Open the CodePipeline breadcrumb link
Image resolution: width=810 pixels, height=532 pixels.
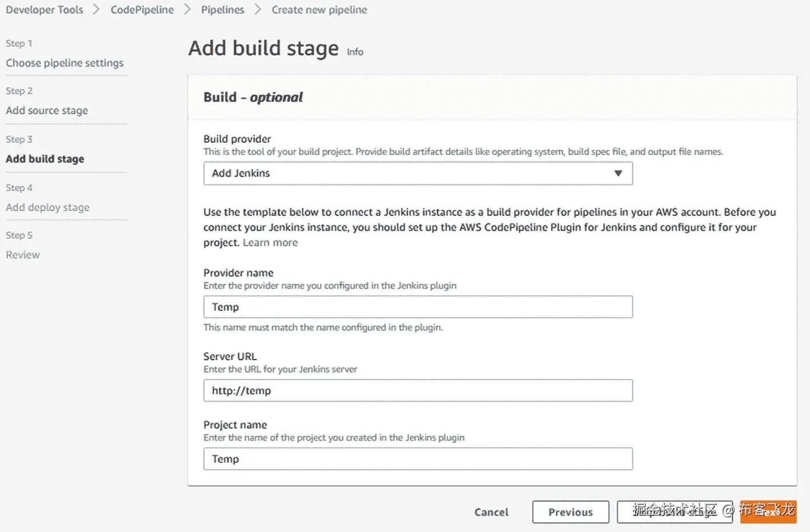tap(142, 10)
